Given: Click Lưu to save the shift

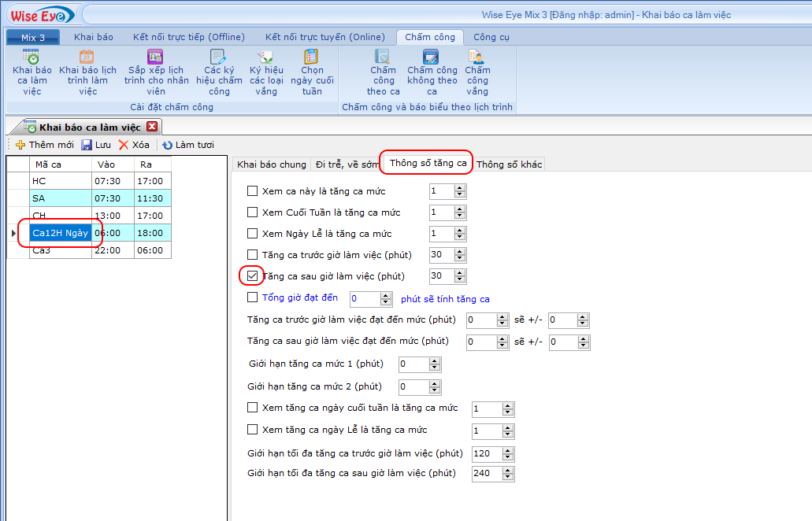Looking at the screenshot, I should tap(95, 145).
